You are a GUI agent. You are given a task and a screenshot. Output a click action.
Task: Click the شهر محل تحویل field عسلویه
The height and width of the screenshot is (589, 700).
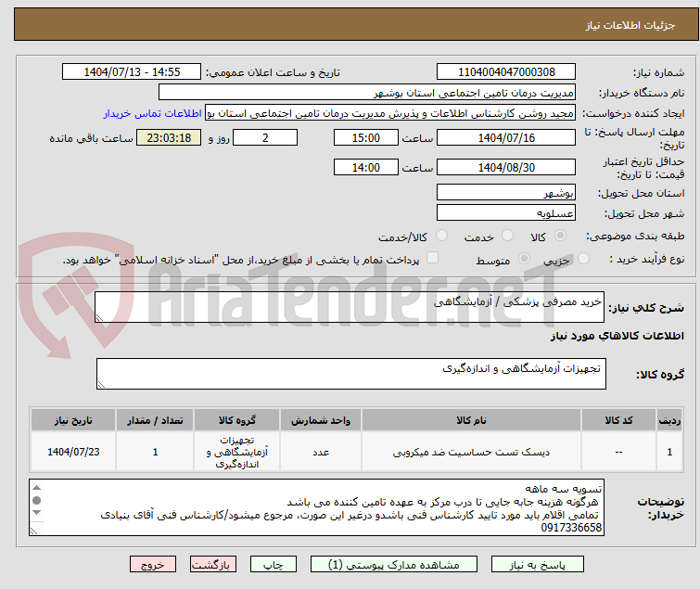[506, 213]
